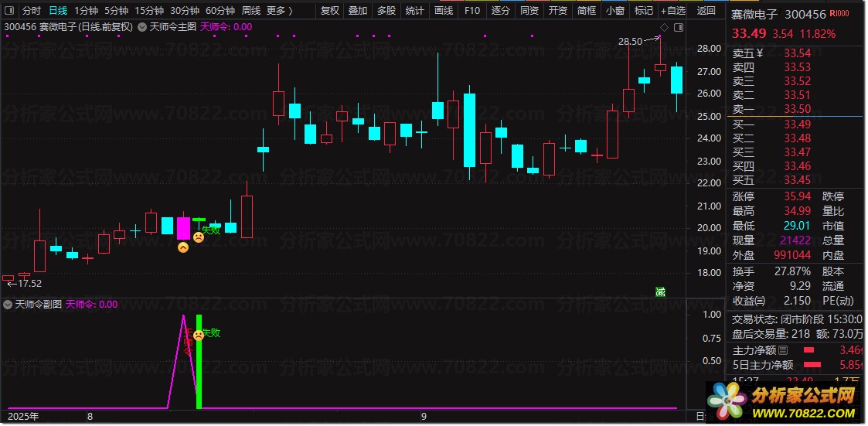The height and width of the screenshot is (426, 868).
Task: Click the magenta candlestick on main chart
Action: (x=183, y=228)
